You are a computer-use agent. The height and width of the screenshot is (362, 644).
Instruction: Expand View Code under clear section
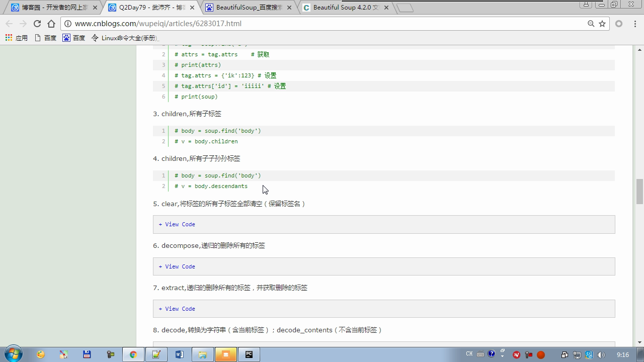pyautogui.click(x=177, y=224)
